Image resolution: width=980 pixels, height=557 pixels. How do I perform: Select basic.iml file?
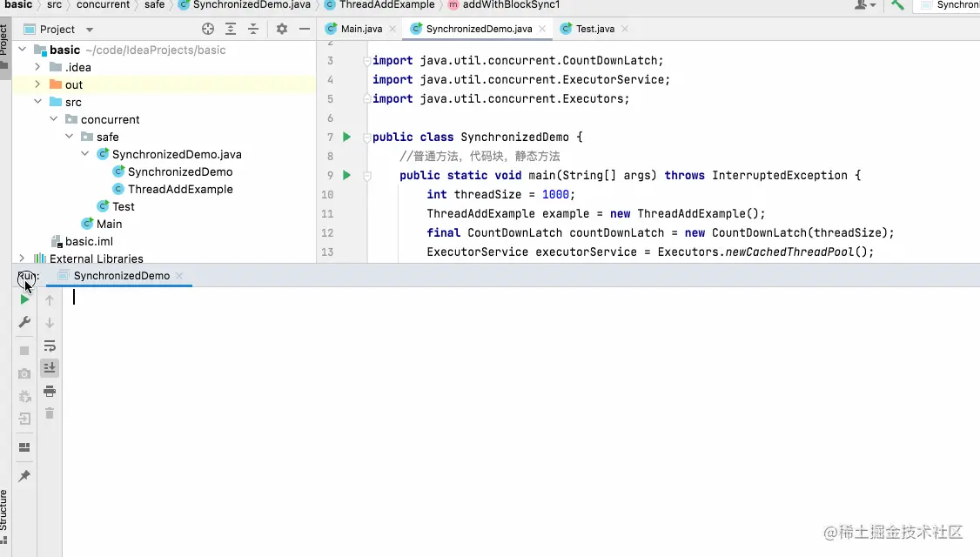[82, 241]
